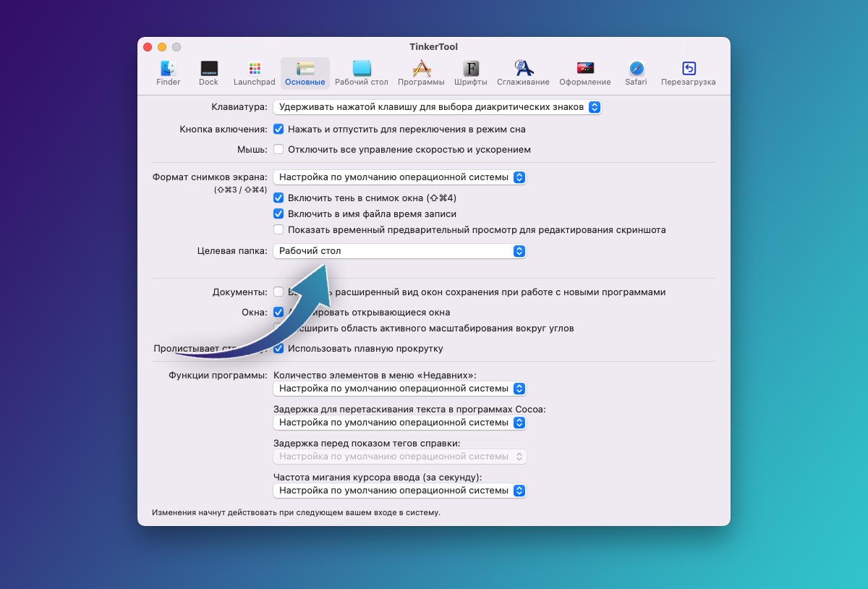The width and height of the screenshot is (868, 589).
Task: Enable Отключить все управление скоростью и ускорением
Action: tap(278, 150)
